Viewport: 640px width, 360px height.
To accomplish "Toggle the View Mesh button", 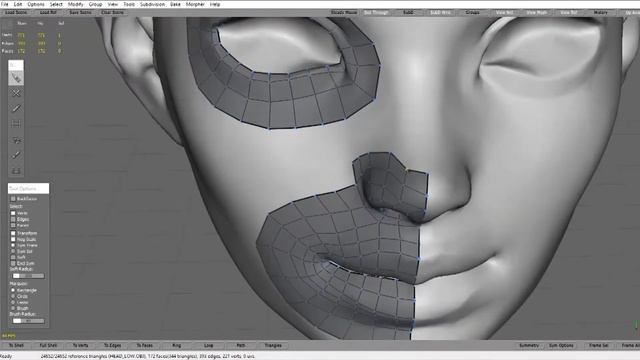I will 537,13.
